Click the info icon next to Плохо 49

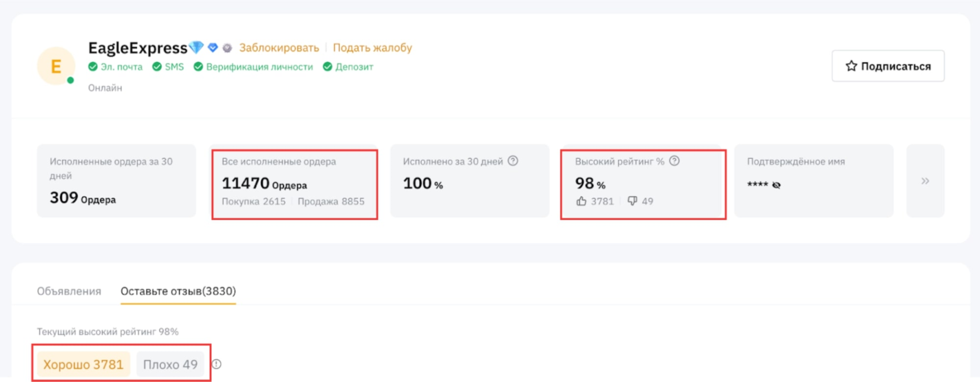(x=216, y=364)
